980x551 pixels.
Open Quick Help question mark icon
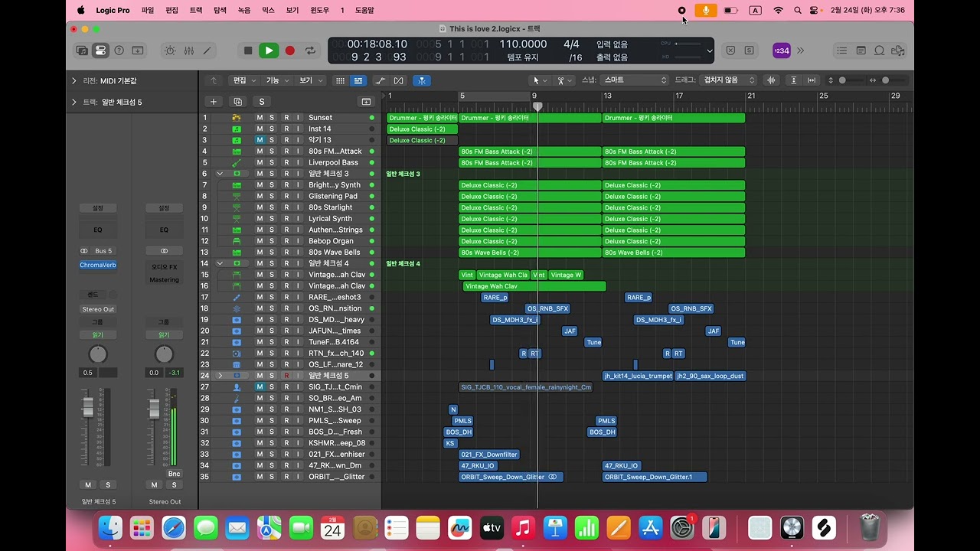click(x=119, y=51)
